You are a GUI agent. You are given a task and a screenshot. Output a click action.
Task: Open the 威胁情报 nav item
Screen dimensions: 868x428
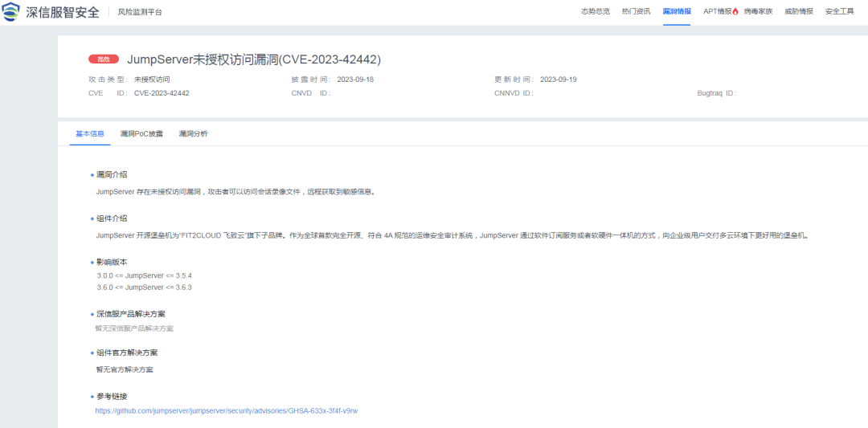[799, 11]
